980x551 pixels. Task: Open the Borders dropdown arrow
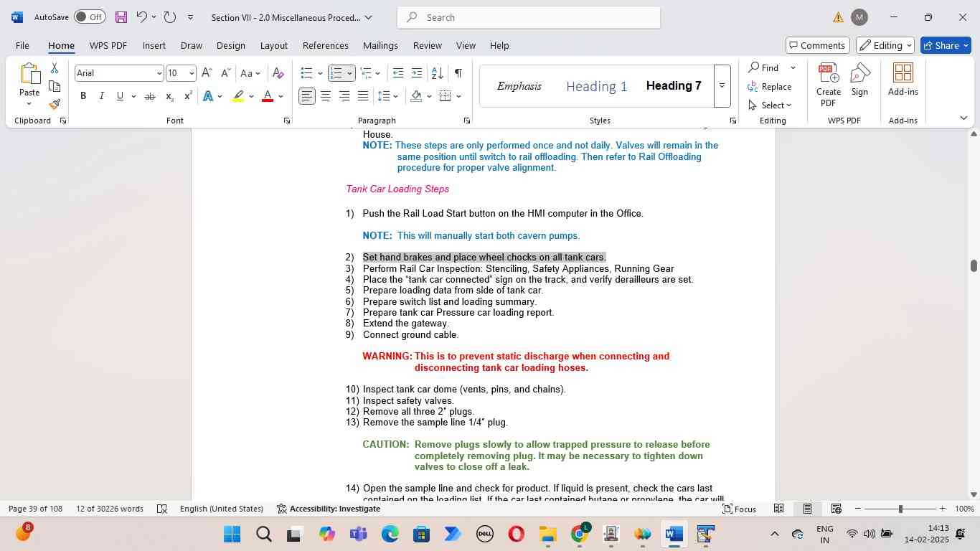(x=458, y=96)
